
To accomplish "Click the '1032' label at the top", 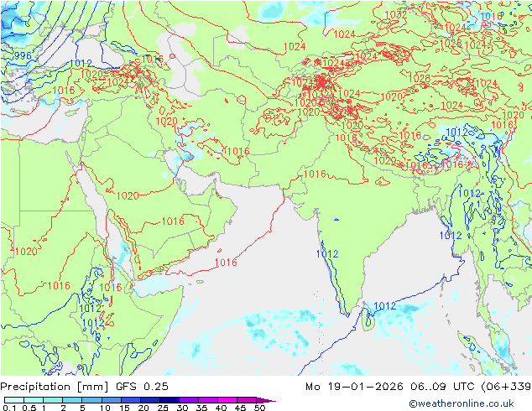I will pyautogui.click(x=396, y=14).
